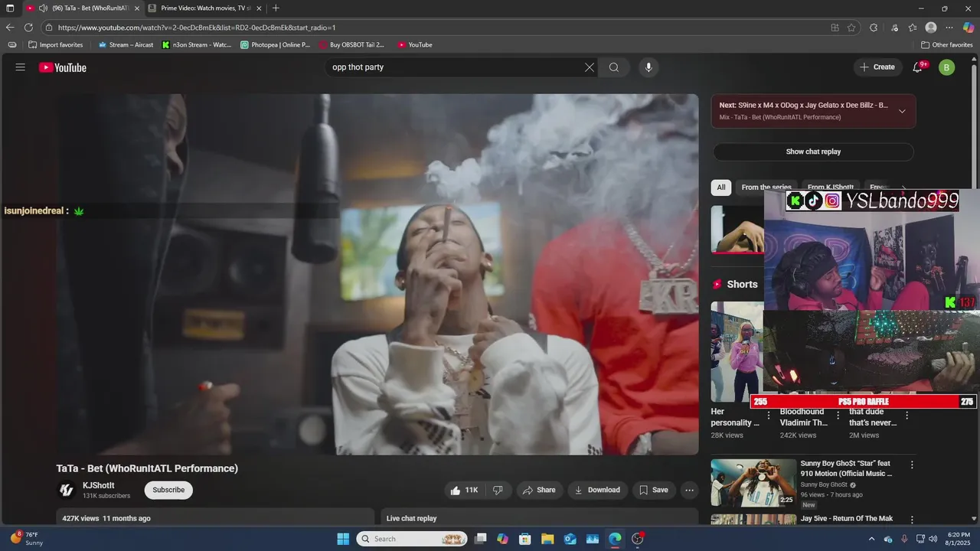Go back with browser back arrow
Screen dimensions: 980x551
tap(10, 28)
